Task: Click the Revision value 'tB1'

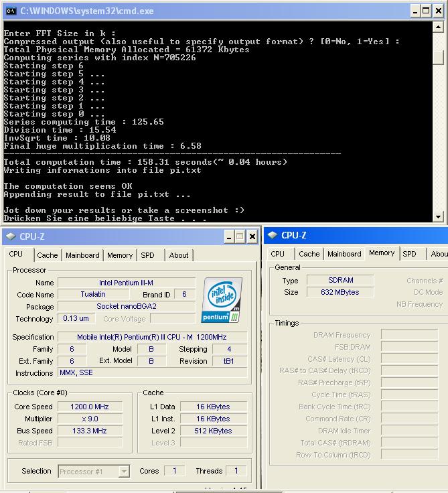Action: click(x=229, y=361)
